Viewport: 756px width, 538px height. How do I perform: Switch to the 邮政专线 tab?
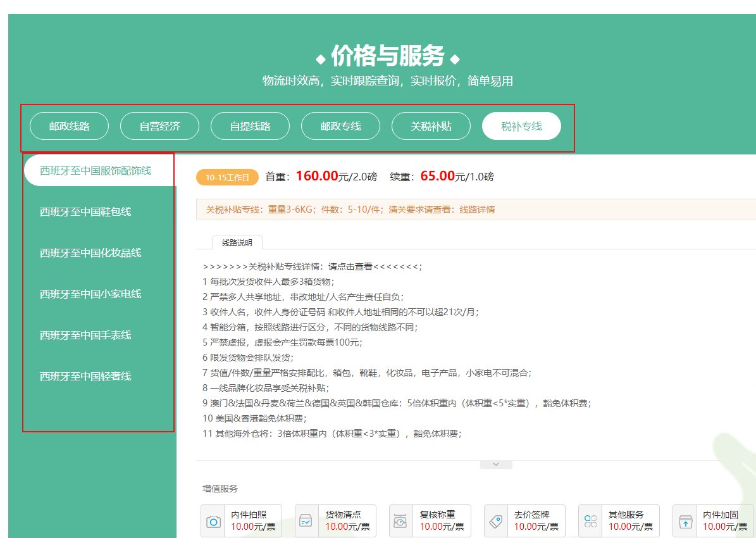coord(340,127)
